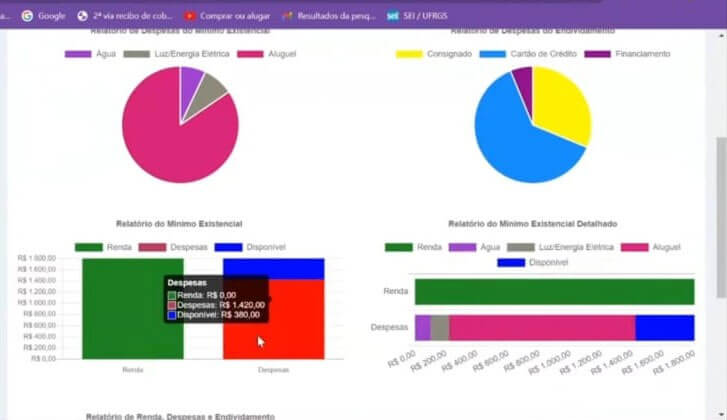Click the 'R$ 1.000,00' label on the vertical axis

37,303
